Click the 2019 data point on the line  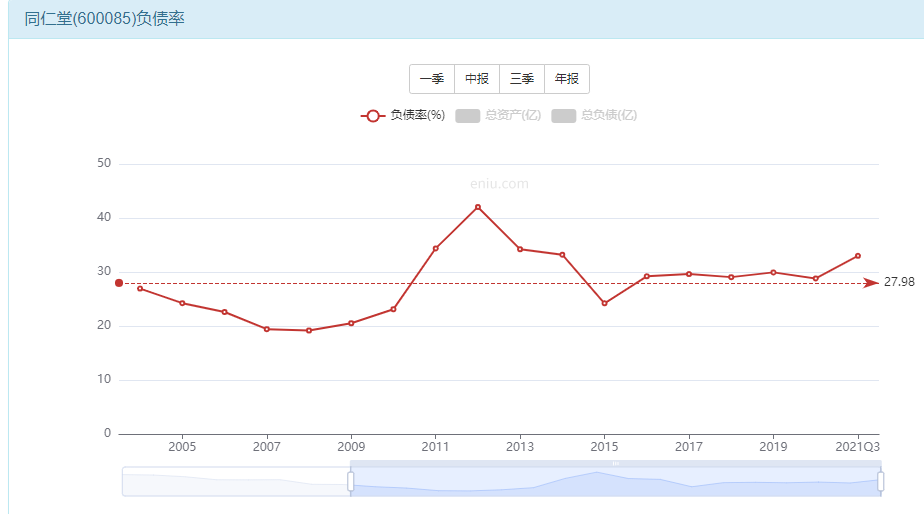tap(773, 272)
